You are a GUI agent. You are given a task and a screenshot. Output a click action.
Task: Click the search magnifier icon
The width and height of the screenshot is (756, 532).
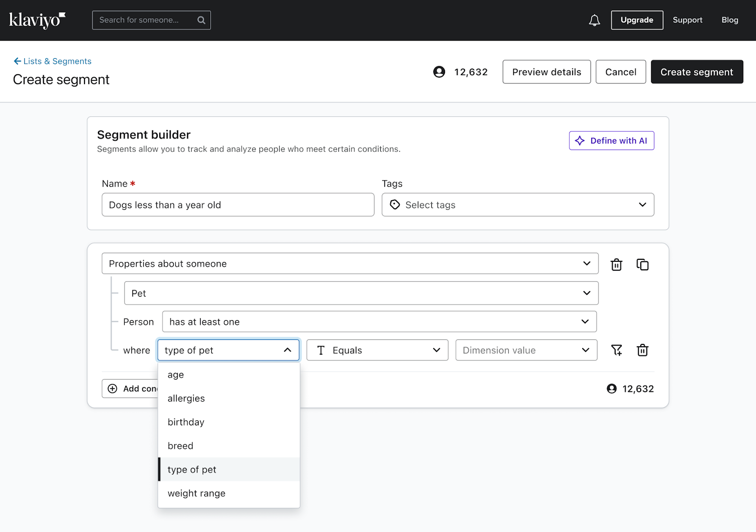click(x=201, y=20)
